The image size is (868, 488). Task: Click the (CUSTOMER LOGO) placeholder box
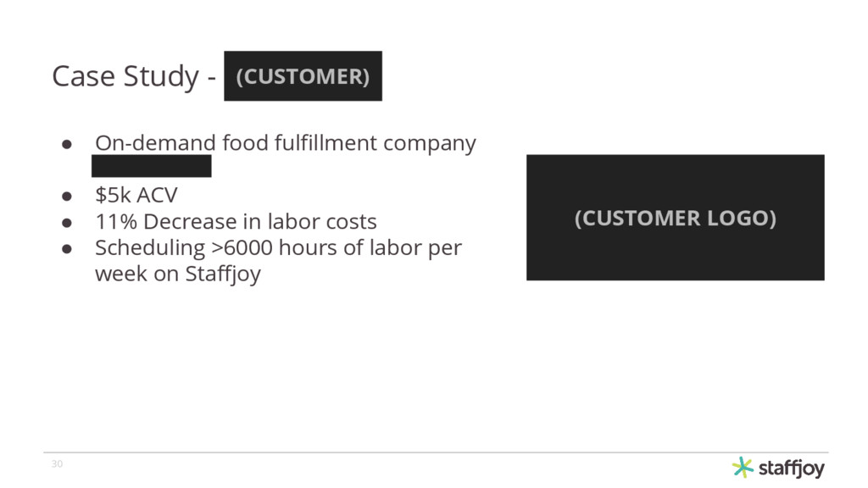(x=676, y=218)
